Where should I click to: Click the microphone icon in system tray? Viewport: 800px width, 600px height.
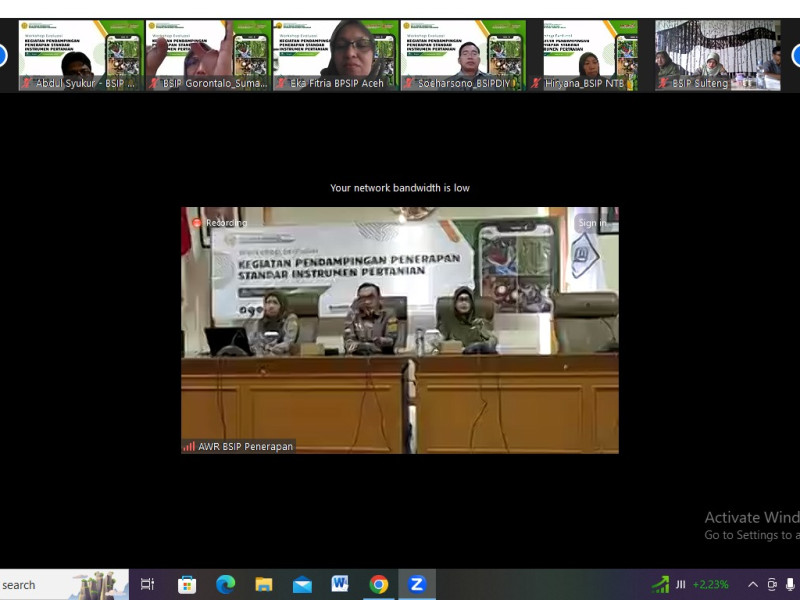790,584
